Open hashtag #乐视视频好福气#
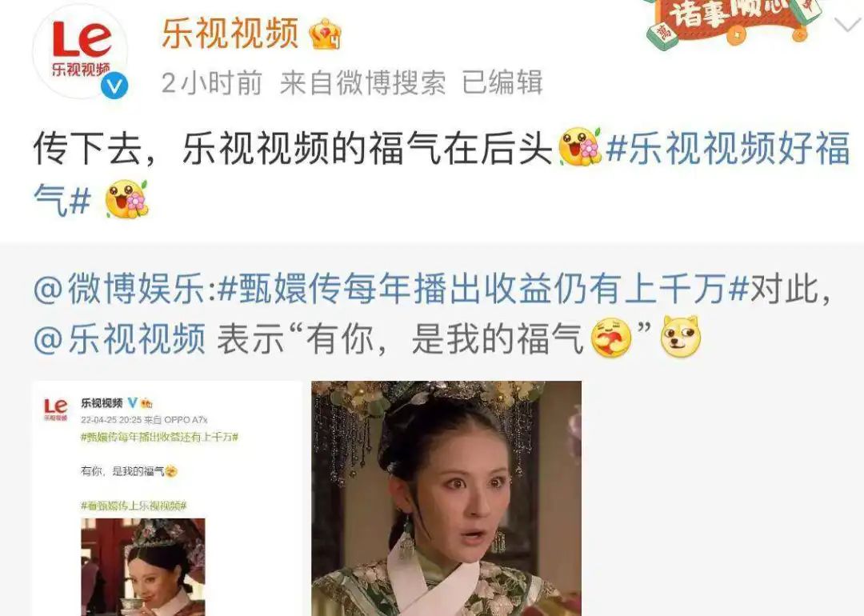 [x=442, y=173]
